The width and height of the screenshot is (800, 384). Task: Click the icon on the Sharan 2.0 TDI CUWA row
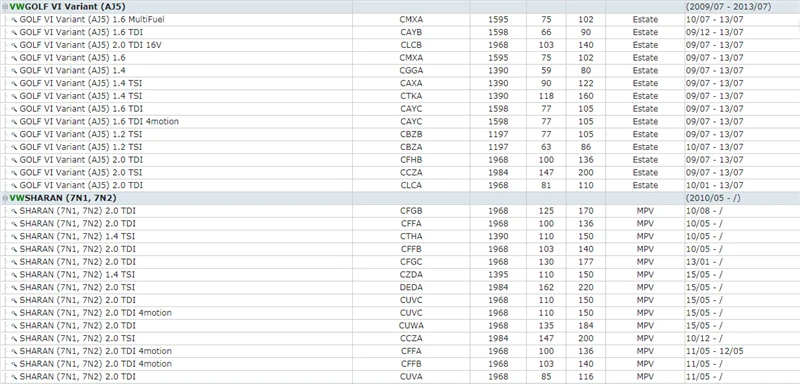tap(14, 325)
